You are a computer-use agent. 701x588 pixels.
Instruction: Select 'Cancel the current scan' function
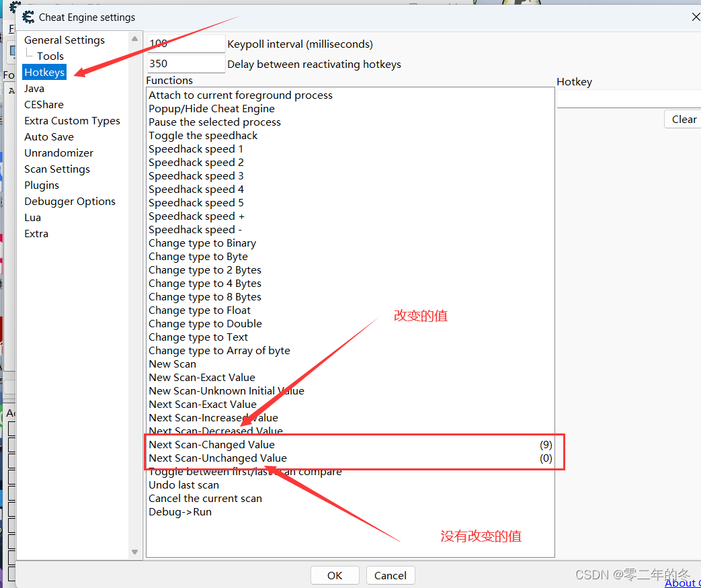[x=350, y=498]
